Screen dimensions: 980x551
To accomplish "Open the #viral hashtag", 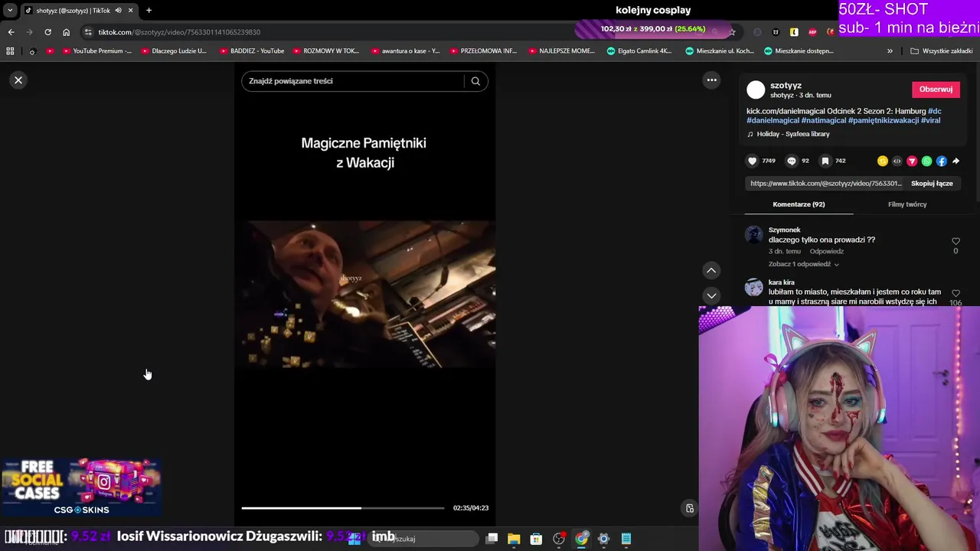I will 930,120.
